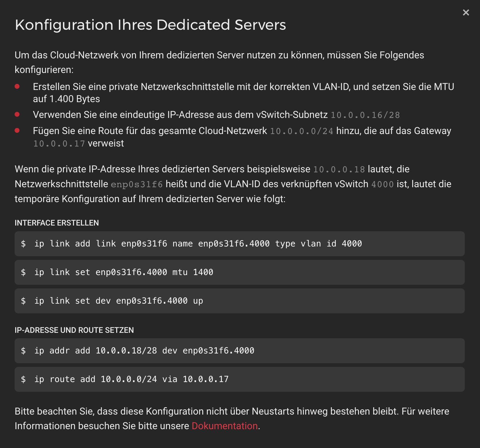
Task: Click the 'ip route add 10.0.0.0/24' command
Action: pyautogui.click(x=239, y=379)
